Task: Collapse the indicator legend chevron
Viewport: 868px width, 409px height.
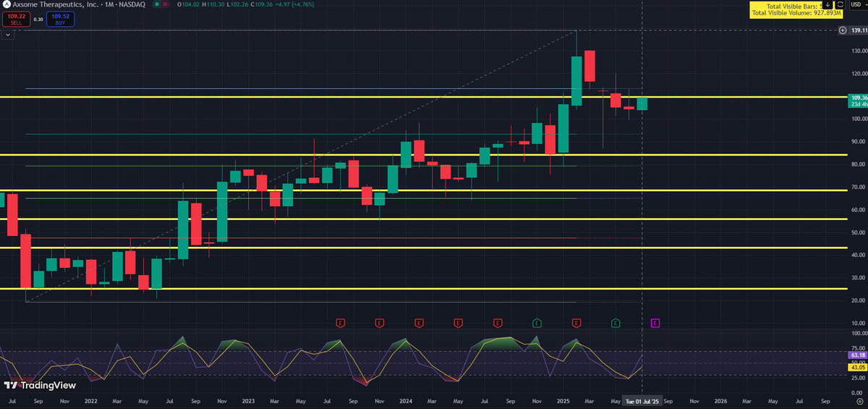Action: point(8,34)
